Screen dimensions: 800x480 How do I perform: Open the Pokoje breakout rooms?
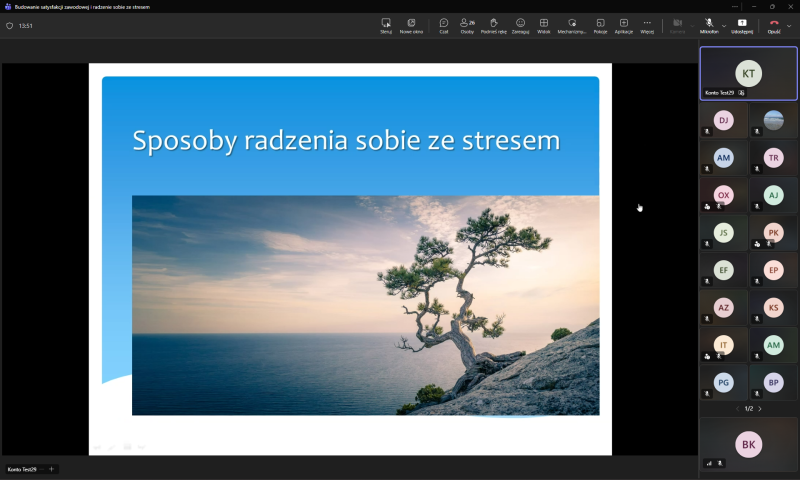(x=600, y=25)
